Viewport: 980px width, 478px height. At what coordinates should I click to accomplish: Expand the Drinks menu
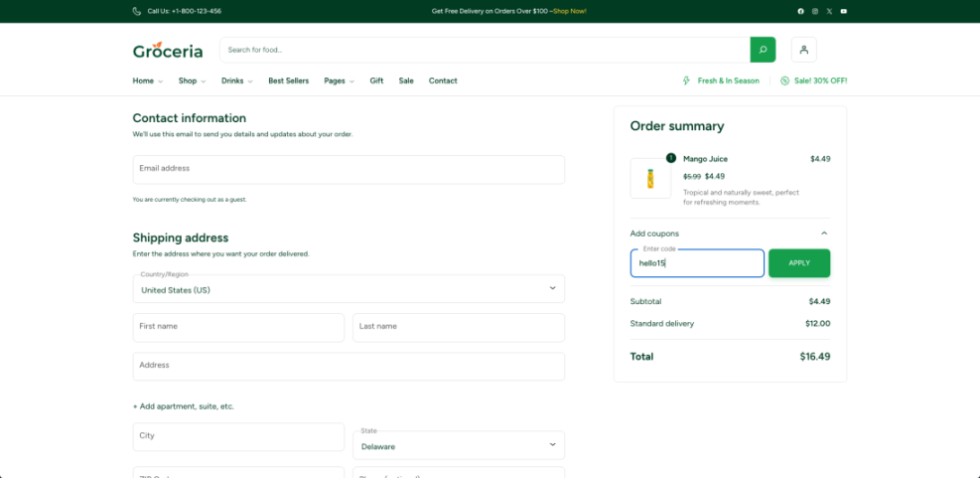237,80
